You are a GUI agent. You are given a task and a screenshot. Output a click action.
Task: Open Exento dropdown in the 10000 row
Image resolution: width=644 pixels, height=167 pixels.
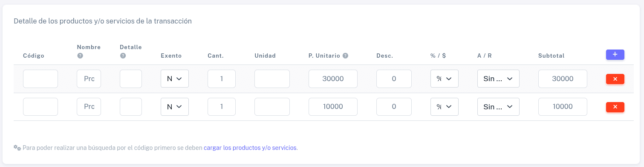tap(175, 107)
